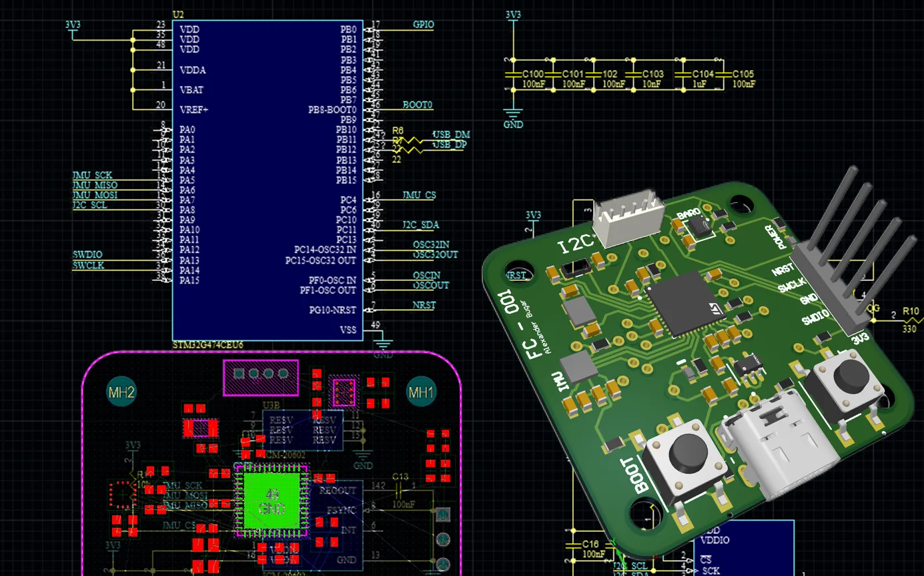Click the PB8-BOOT0 pin name
924x576 pixels.
[x=332, y=109]
